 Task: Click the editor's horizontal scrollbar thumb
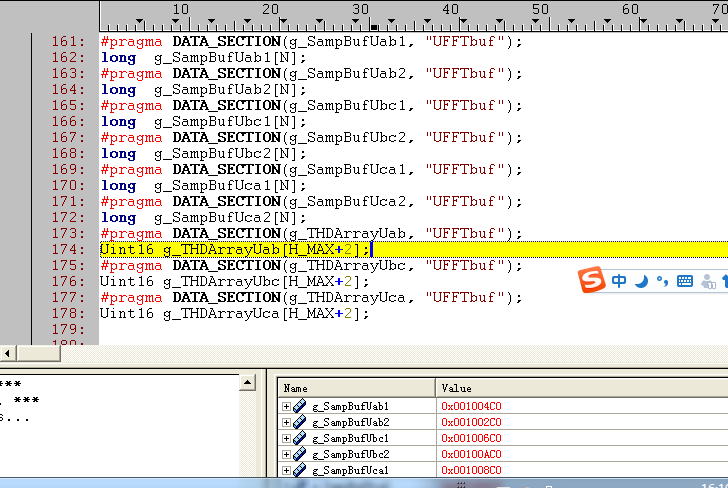(39, 354)
